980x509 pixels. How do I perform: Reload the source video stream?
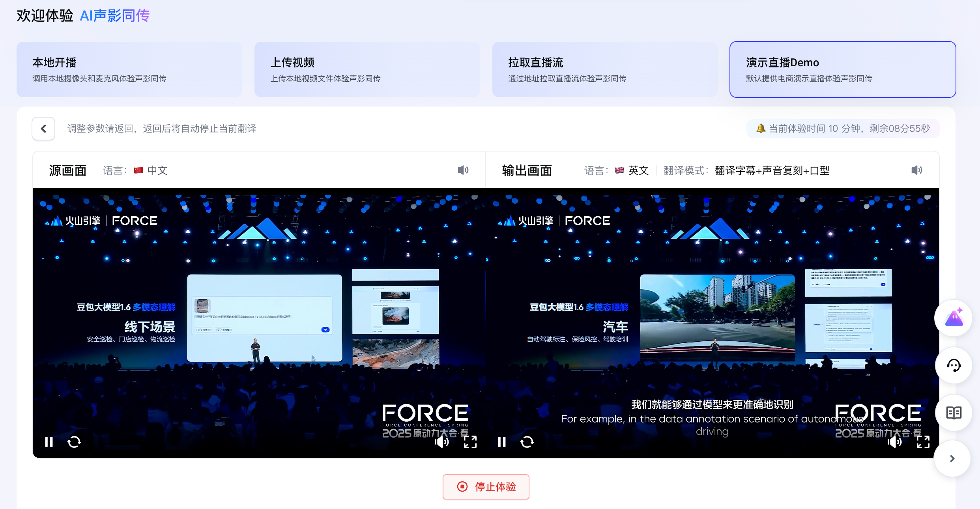pyautogui.click(x=74, y=442)
